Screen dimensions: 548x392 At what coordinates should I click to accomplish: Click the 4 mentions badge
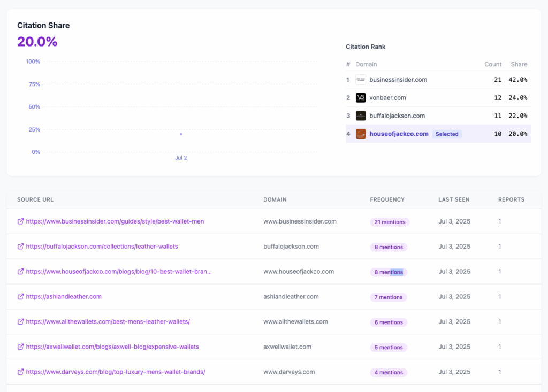[389, 373]
